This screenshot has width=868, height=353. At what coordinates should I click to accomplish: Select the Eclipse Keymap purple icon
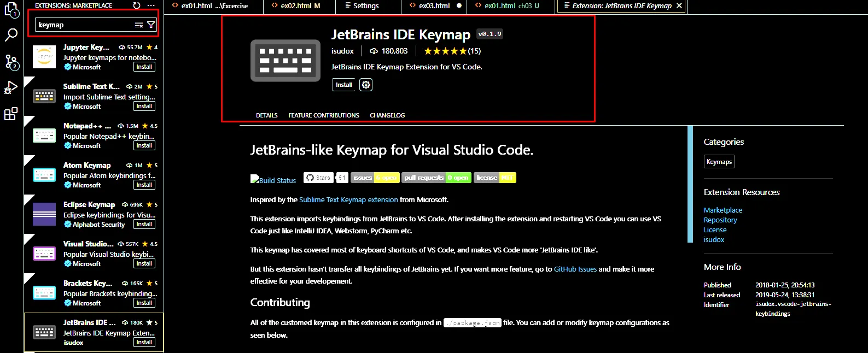click(x=44, y=214)
